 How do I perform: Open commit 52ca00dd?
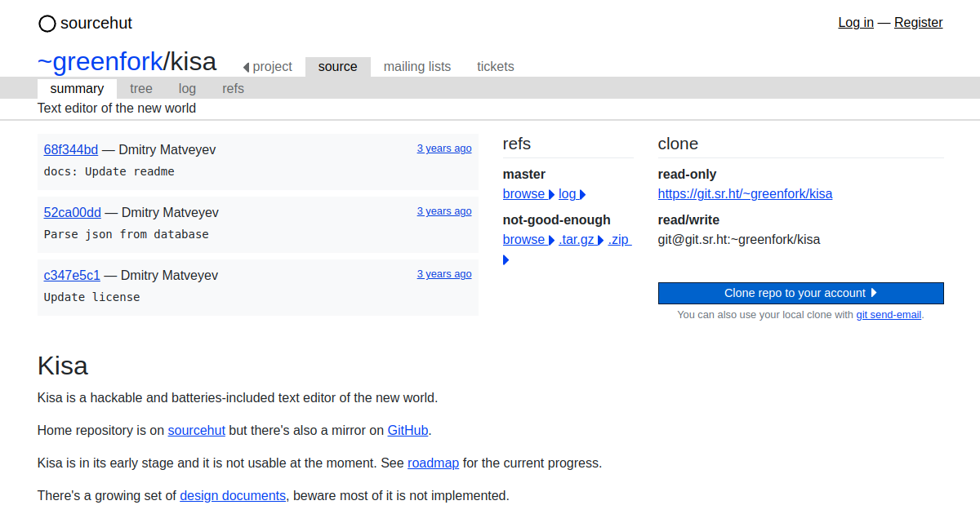[73, 212]
